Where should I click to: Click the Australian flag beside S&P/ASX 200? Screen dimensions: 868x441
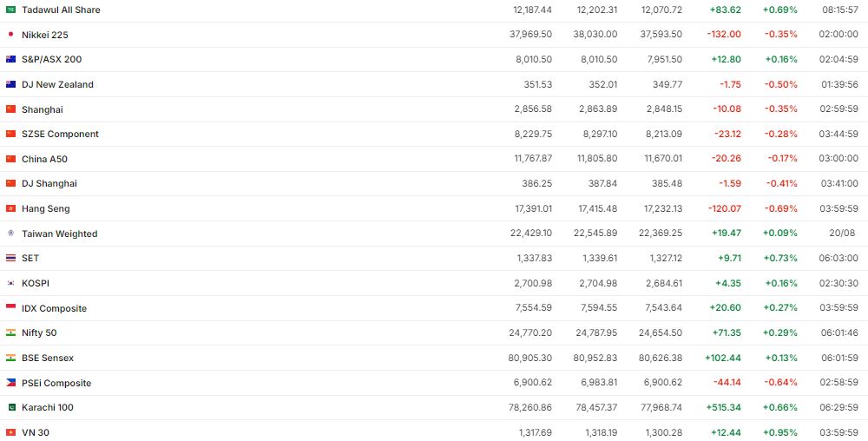pos(10,59)
